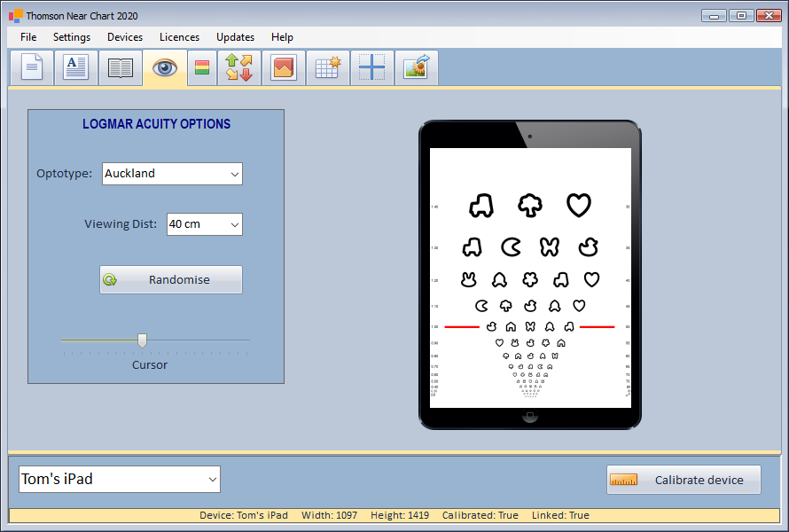Expand the Tom's iPad device dropdown
The width and height of the screenshot is (789, 532).
[x=120, y=480]
